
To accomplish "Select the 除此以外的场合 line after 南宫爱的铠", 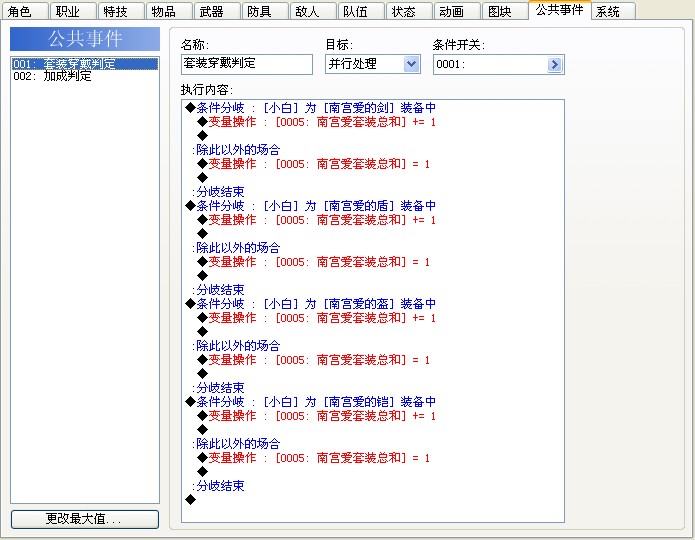I will tap(236, 444).
